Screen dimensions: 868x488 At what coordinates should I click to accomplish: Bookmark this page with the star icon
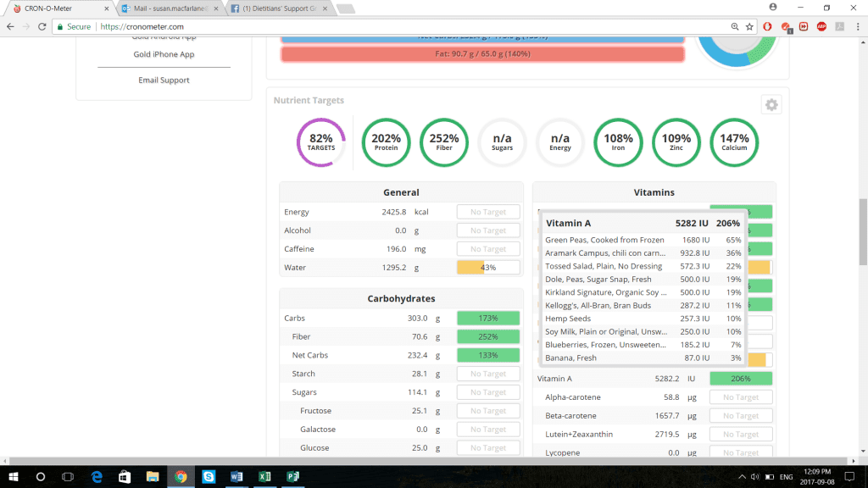point(749,26)
